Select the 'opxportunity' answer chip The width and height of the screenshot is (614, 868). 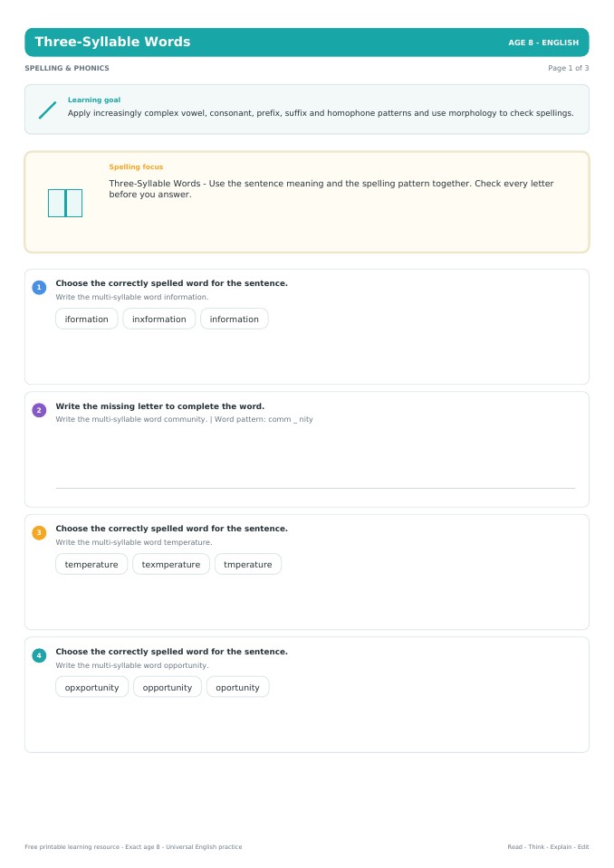[91, 687]
